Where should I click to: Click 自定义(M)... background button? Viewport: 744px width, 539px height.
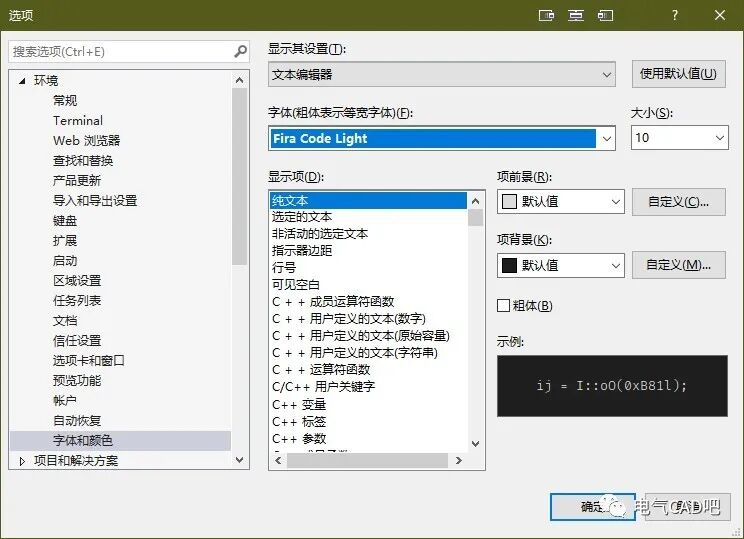click(x=678, y=265)
